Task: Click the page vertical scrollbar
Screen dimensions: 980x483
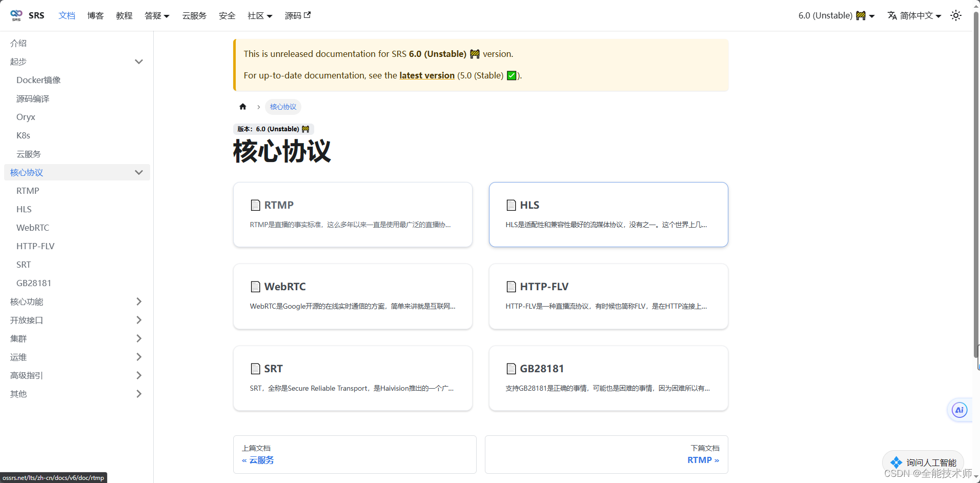Action: [976, 185]
